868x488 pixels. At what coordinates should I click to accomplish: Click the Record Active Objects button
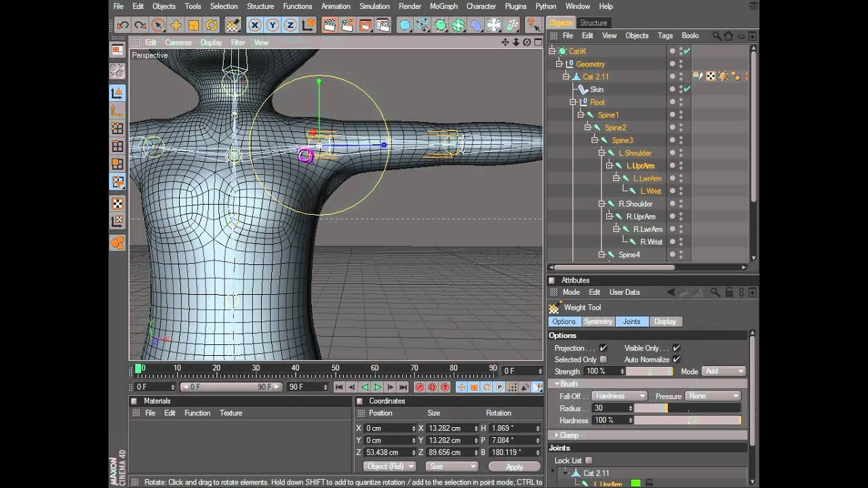420,387
